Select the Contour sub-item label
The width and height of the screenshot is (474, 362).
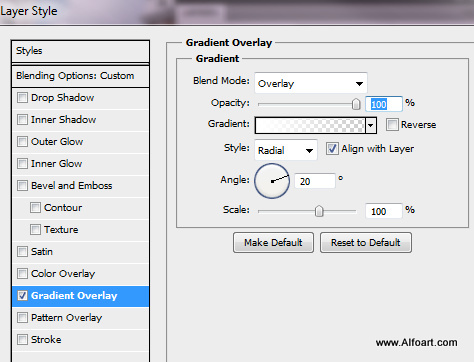(x=63, y=208)
